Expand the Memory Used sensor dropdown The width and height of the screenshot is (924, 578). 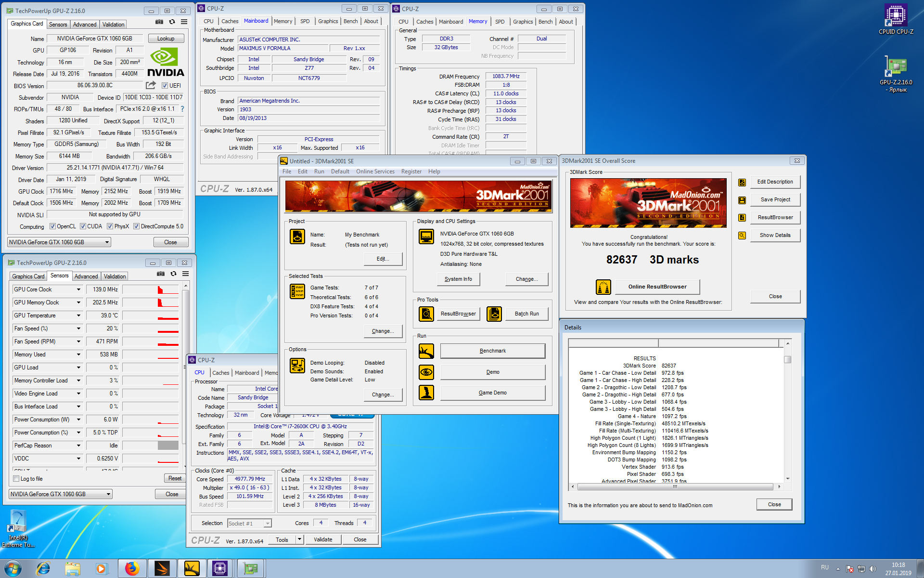click(78, 355)
